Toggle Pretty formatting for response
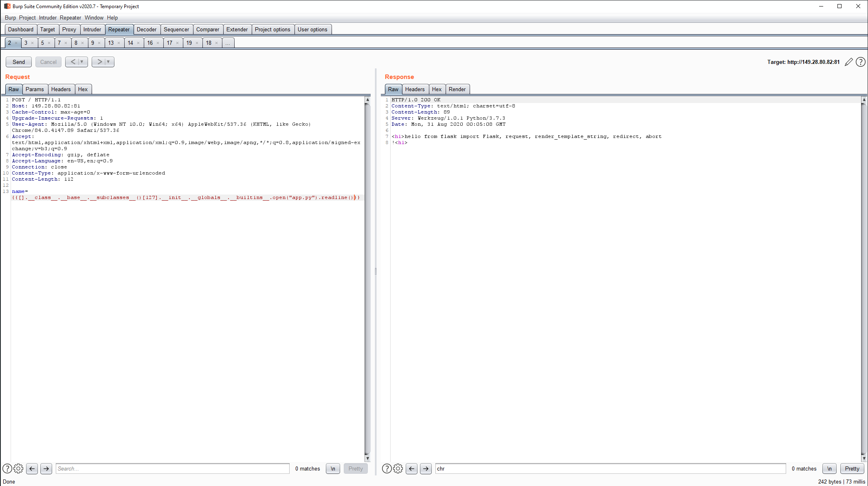The image size is (868, 486). point(852,468)
